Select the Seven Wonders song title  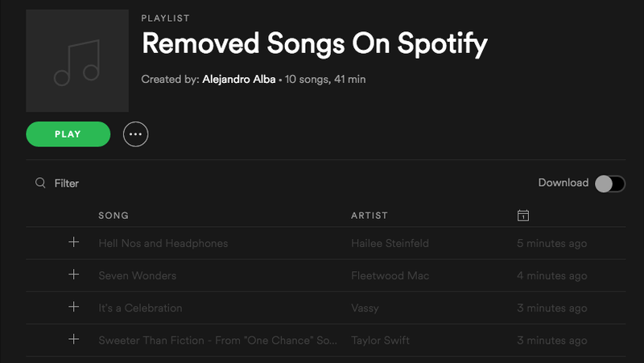coord(137,275)
